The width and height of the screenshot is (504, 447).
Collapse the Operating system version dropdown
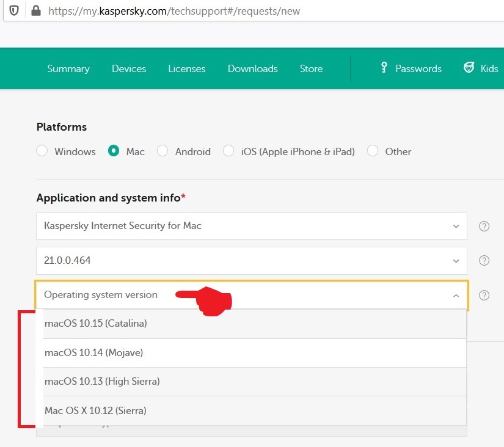click(456, 296)
